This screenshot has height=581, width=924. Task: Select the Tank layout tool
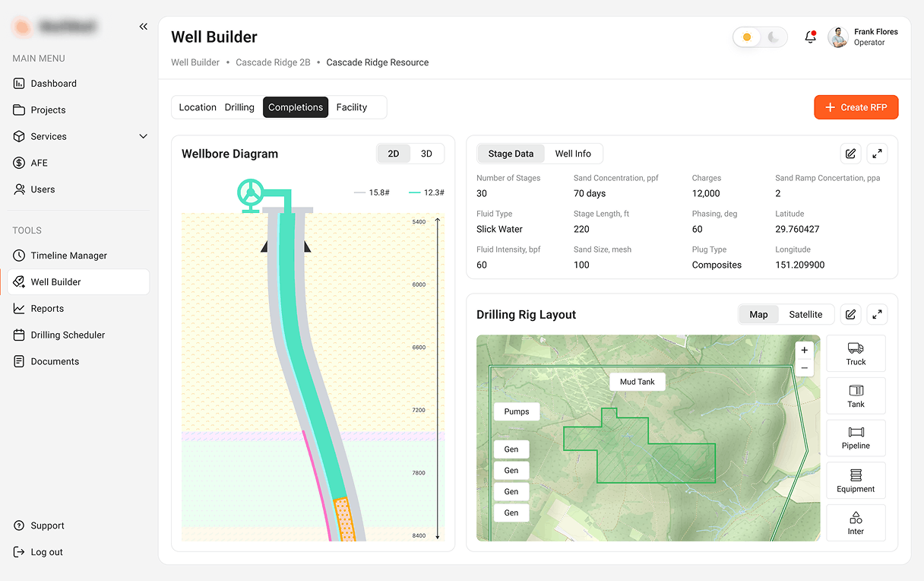pos(856,396)
